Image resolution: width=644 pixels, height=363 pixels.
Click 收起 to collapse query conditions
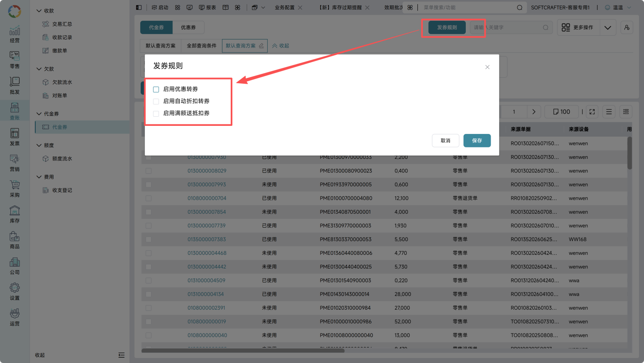(281, 46)
